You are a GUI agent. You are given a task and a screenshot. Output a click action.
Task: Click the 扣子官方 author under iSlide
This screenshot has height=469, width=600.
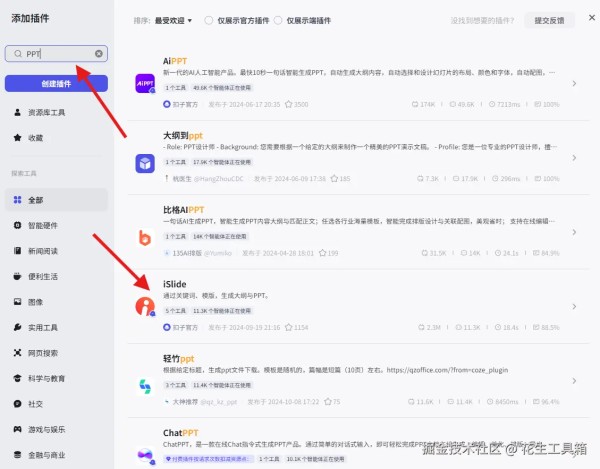(180, 327)
